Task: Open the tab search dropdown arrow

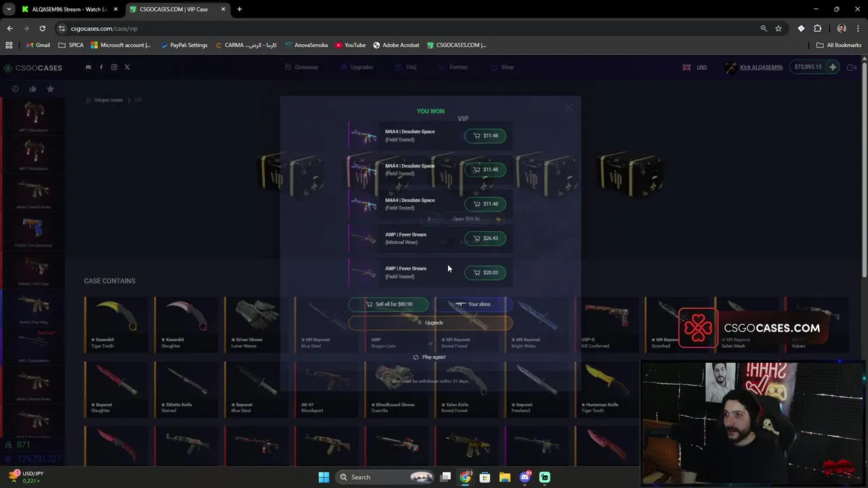Action: 9,9
